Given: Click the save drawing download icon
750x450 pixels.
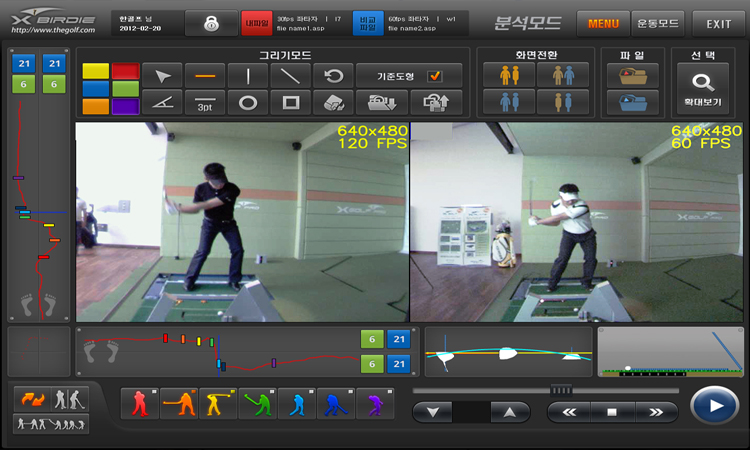Looking at the screenshot, I should tap(382, 102).
